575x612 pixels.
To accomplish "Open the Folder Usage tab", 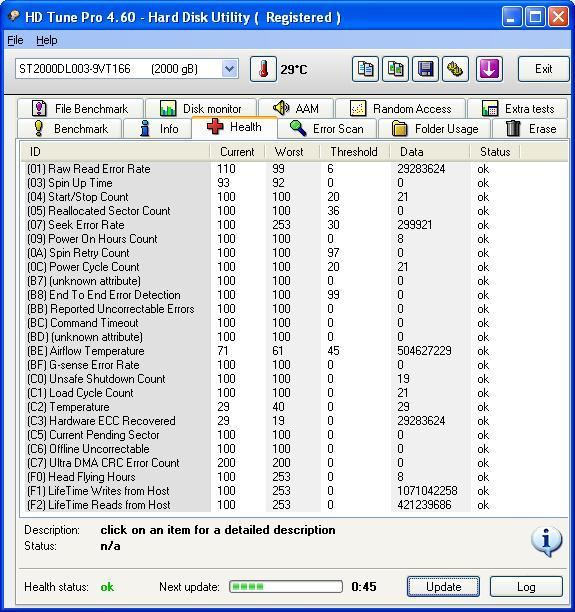I will 434,128.
